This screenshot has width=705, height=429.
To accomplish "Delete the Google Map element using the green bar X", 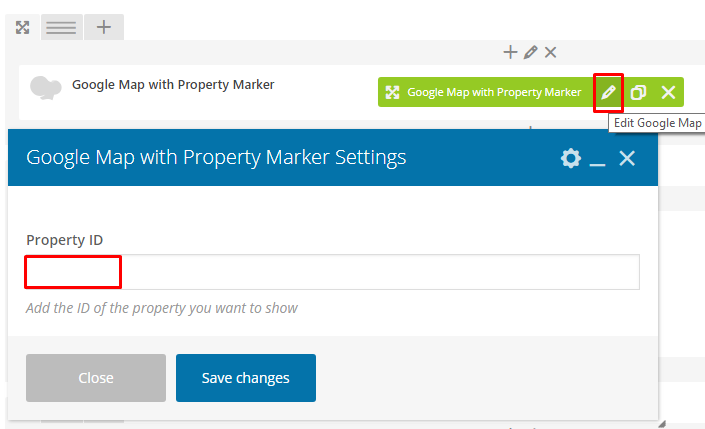I will tap(669, 92).
